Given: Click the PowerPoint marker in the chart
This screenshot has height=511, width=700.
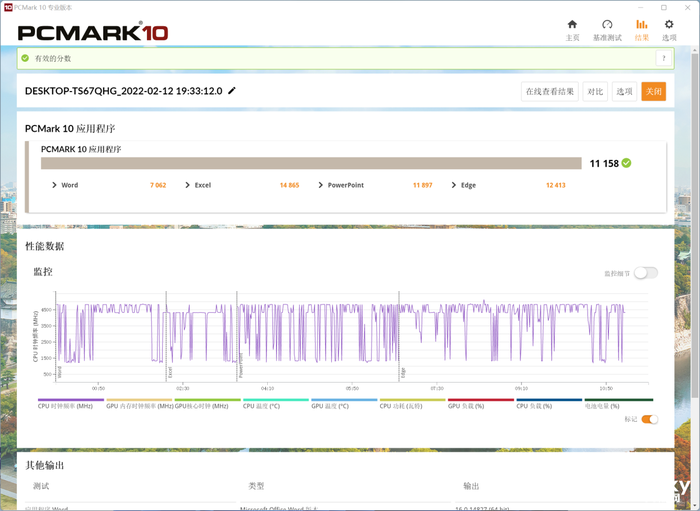Looking at the screenshot, I should [x=241, y=366].
